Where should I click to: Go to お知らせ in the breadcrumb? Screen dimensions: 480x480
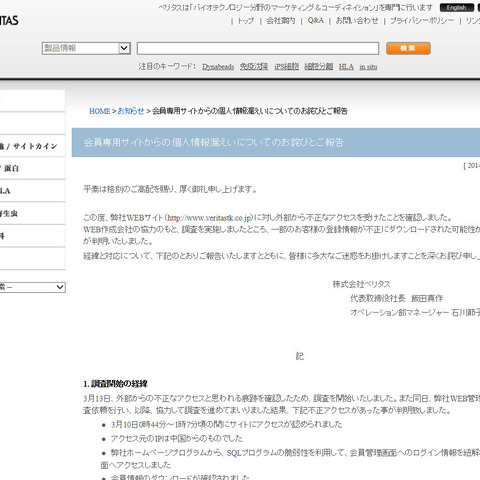[131, 111]
